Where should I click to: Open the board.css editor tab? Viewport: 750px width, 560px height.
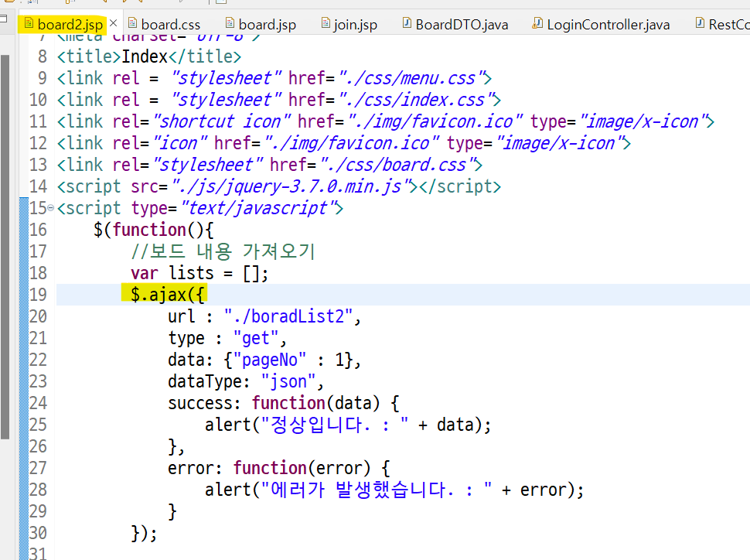click(x=165, y=24)
